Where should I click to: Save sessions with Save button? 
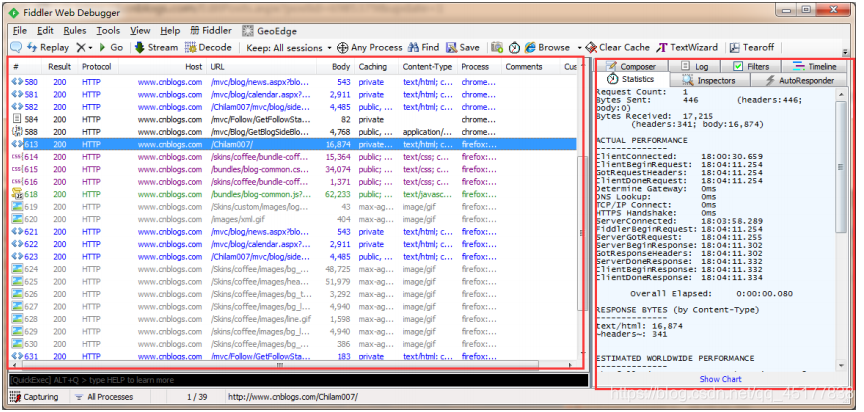[x=463, y=47]
